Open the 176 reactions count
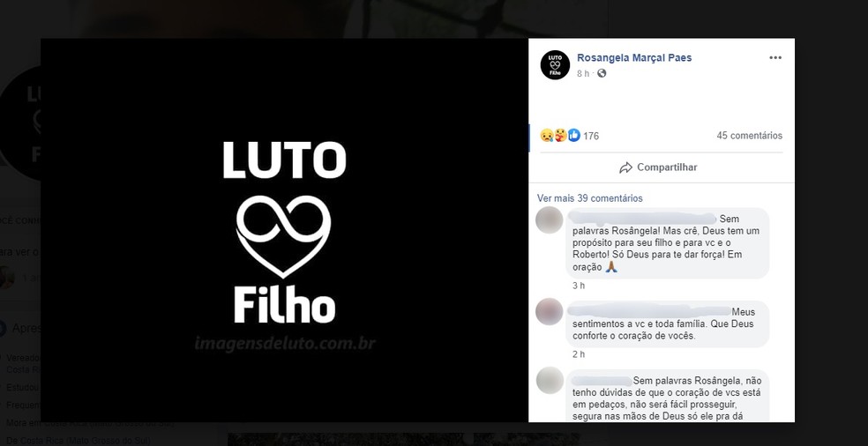868x446 pixels. point(591,136)
